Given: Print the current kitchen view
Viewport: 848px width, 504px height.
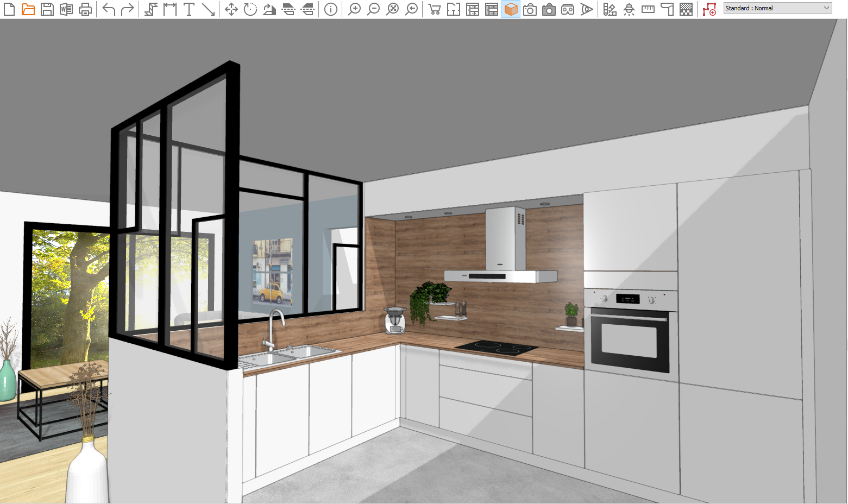Looking at the screenshot, I should click(85, 9).
